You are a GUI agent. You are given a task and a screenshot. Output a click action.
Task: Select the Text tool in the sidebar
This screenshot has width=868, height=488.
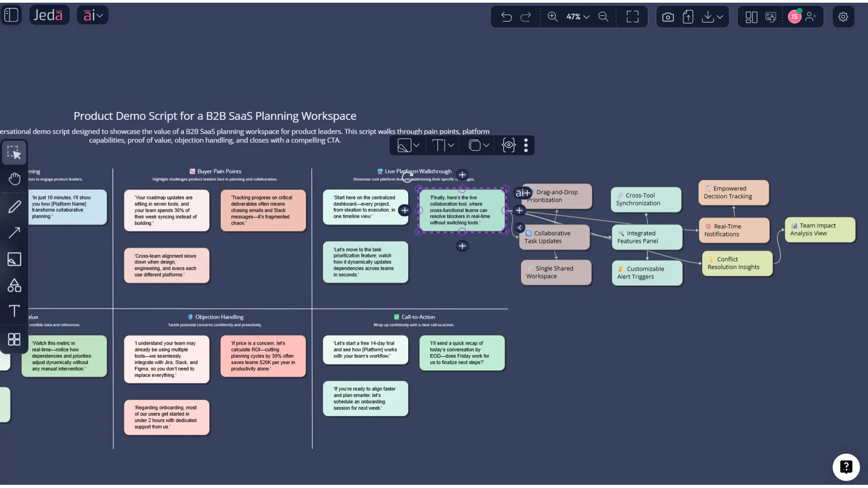pos(14,311)
